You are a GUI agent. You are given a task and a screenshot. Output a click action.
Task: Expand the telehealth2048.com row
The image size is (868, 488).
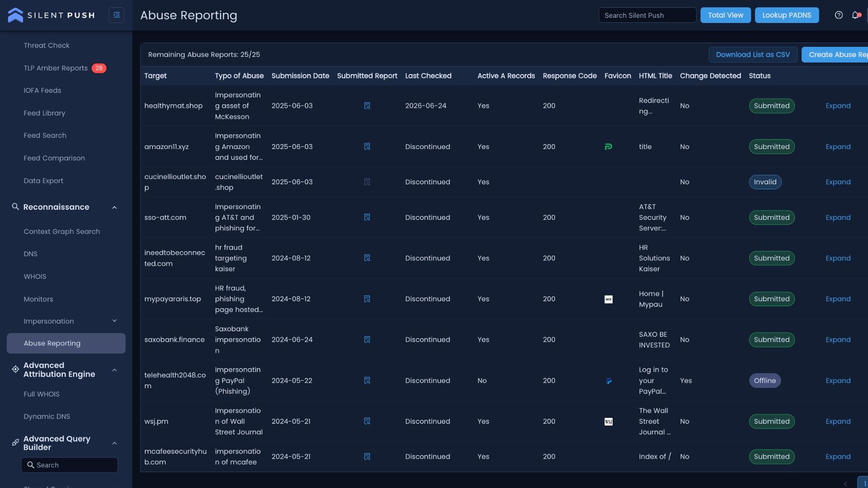click(x=838, y=380)
